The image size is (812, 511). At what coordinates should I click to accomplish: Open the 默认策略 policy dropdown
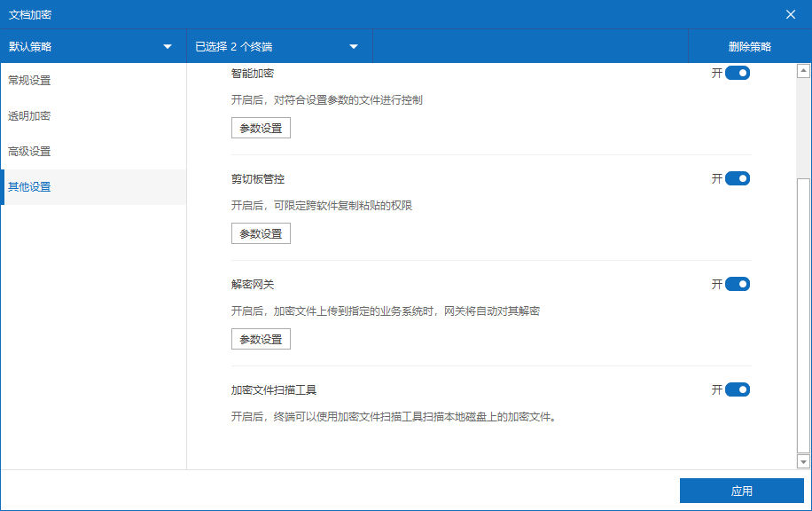pos(93,47)
